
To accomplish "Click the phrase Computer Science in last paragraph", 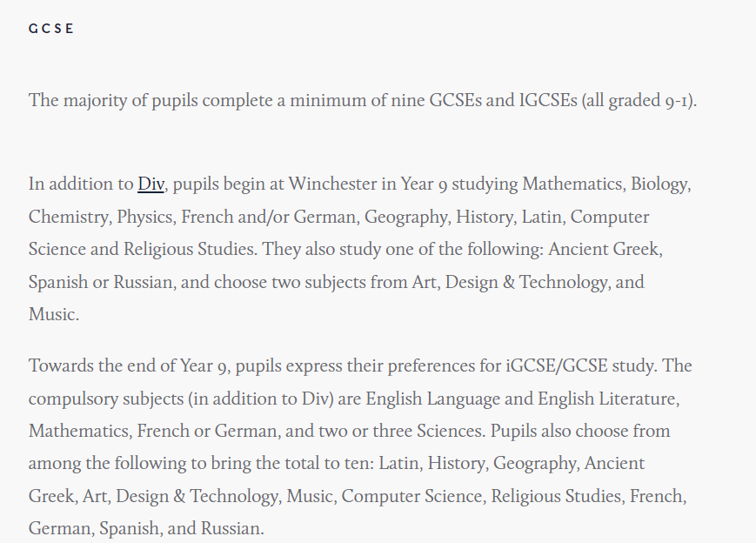I will (x=413, y=496).
